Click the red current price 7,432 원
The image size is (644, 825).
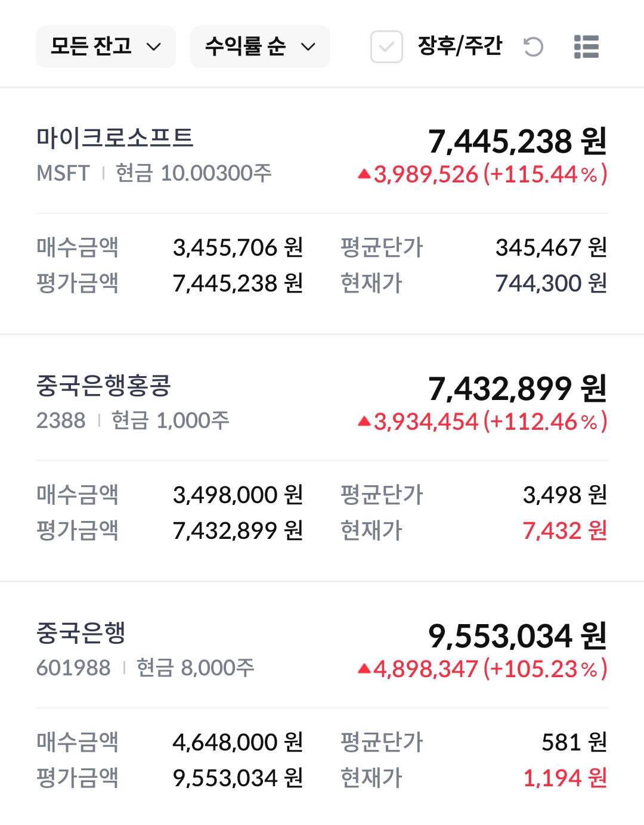tap(564, 531)
